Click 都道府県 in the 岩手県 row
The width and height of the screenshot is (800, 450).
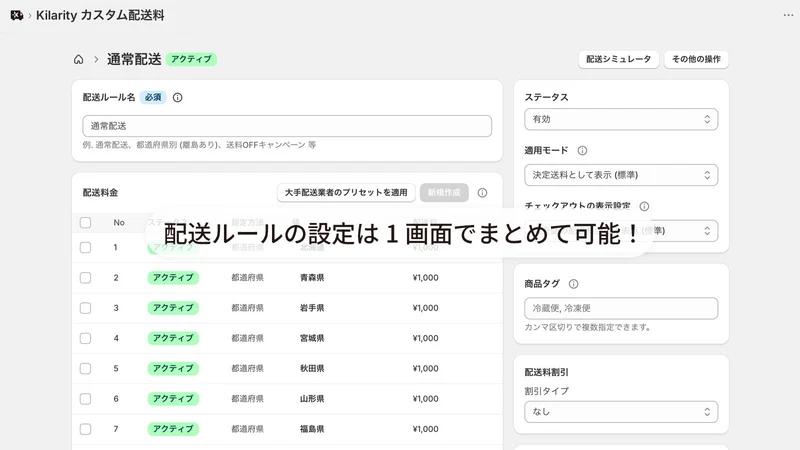click(247, 308)
